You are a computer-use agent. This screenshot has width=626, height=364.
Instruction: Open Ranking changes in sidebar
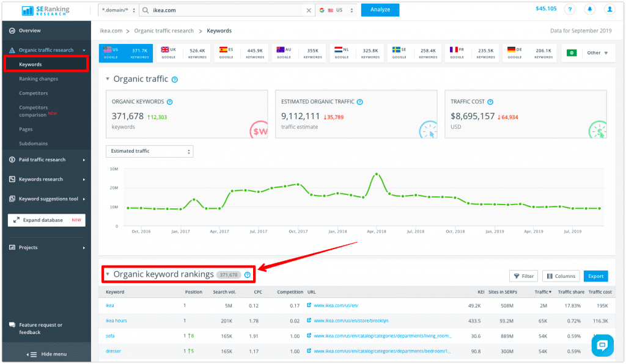coord(39,79)
